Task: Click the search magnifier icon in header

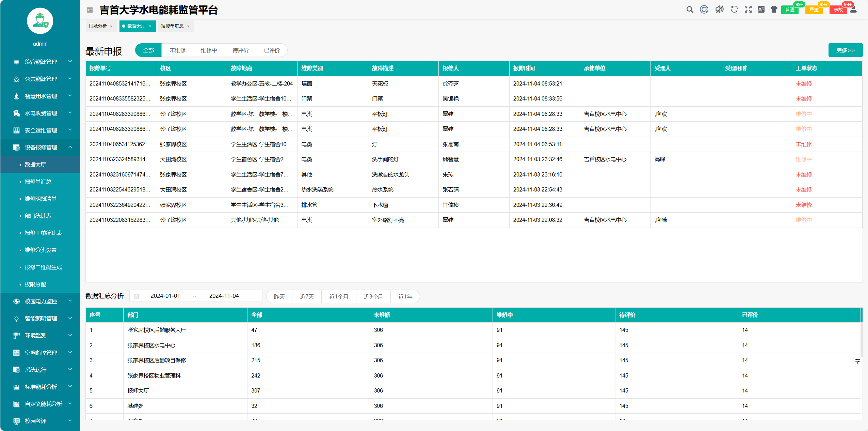Action: [x=690, y=10]
